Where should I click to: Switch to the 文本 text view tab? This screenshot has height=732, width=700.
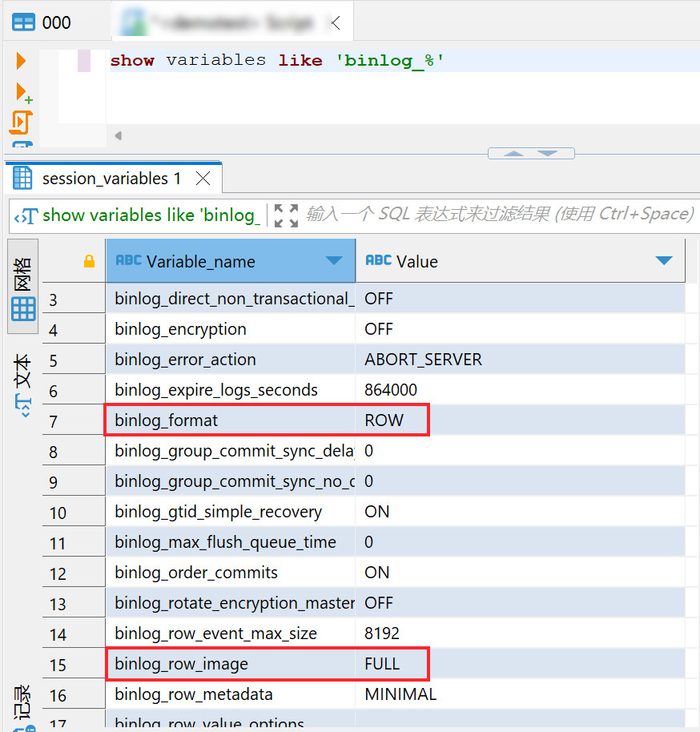tap(22, 386)
